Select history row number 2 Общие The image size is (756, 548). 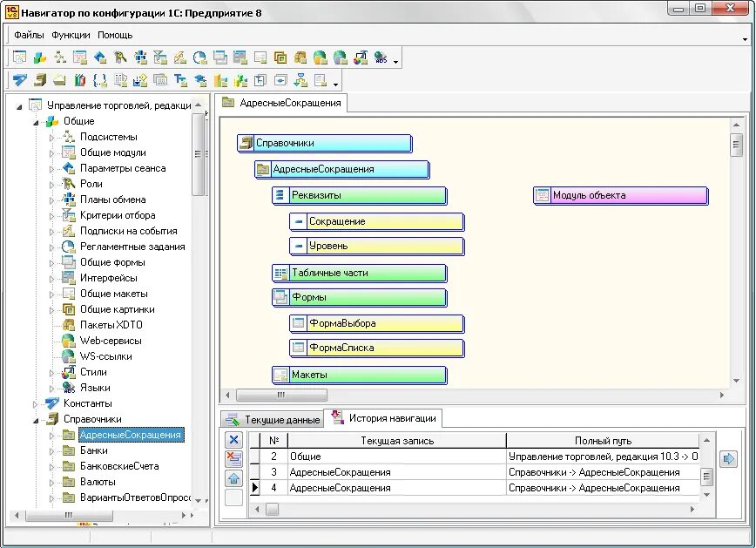coord(474,457)
